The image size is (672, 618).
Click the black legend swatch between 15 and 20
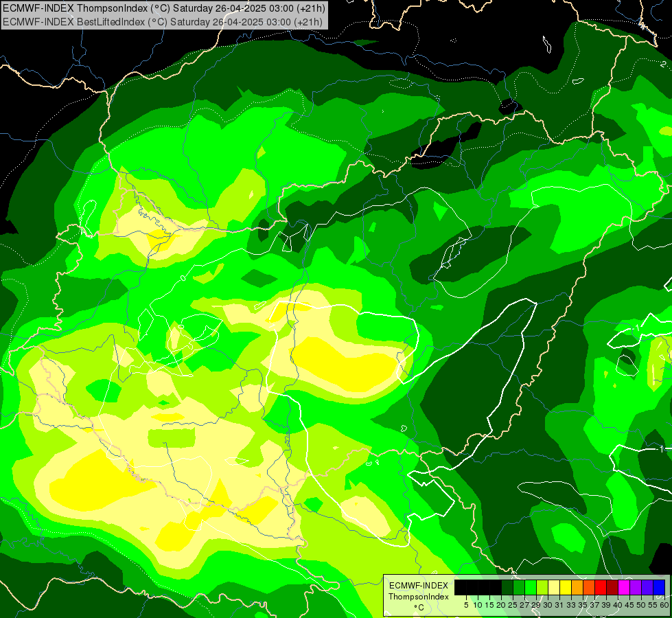(496, 587)
